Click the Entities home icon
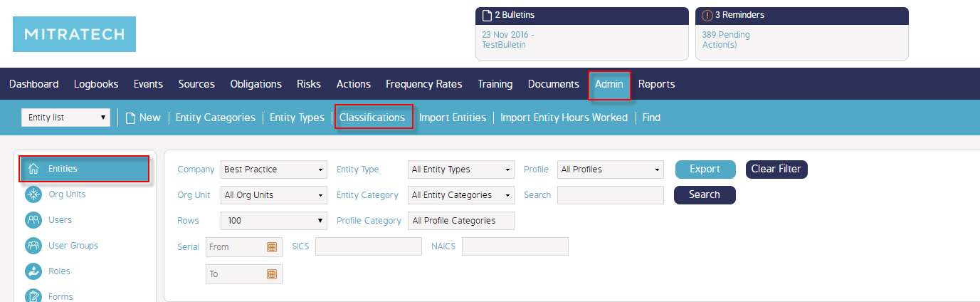This screenshot has width=980, height=302. [x=33, y=169]
